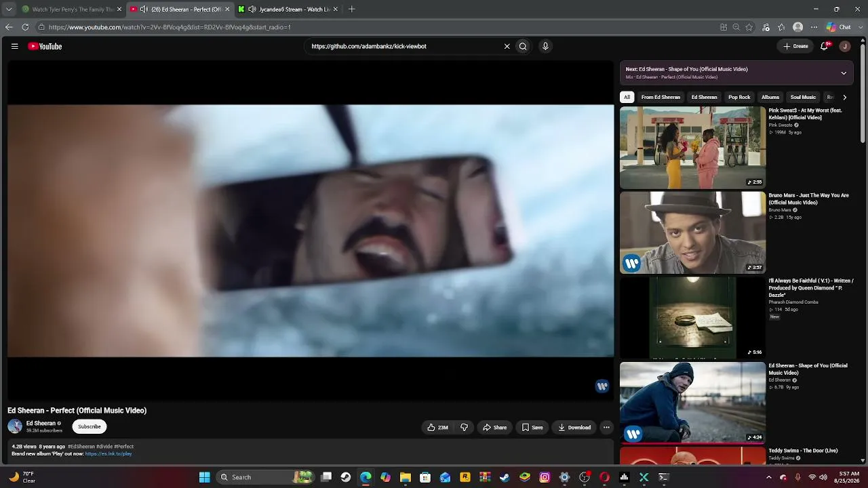Dislike the Ed Sheeran Perfect video
The width and height of the screenshot is (868, 488).
click(464, 428)
